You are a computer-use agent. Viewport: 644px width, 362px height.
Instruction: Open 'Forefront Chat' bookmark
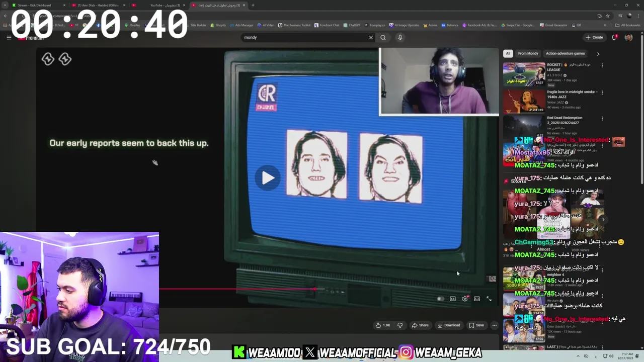coord(327,25)
